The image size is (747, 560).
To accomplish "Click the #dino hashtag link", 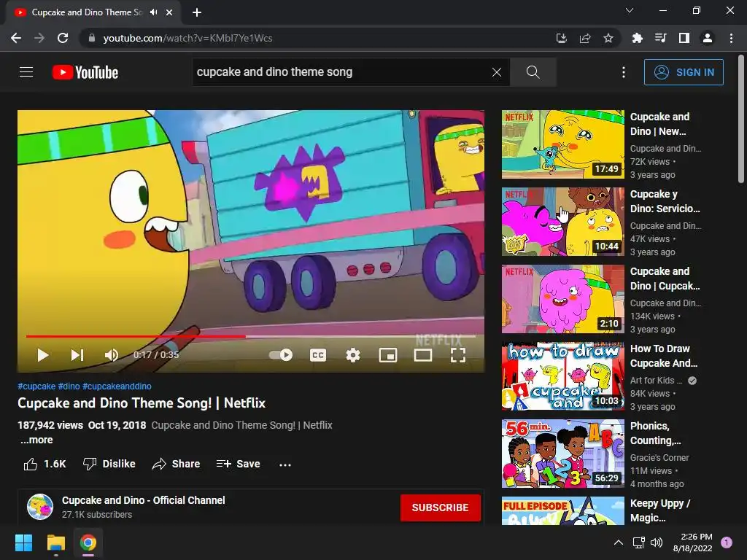I will click(x=69, y=386).
